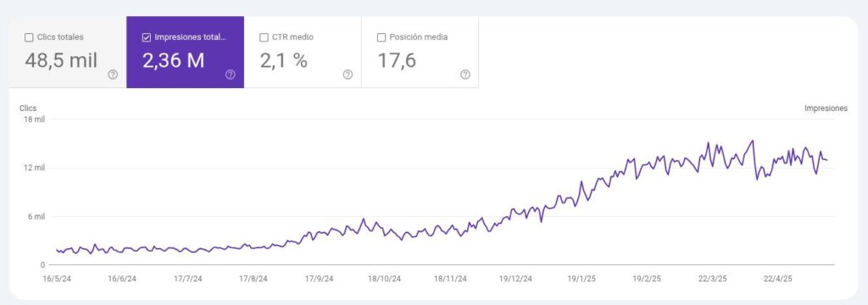Select the 2,36 M impressions card
This screenshot has height=305, width=868.
185,52
